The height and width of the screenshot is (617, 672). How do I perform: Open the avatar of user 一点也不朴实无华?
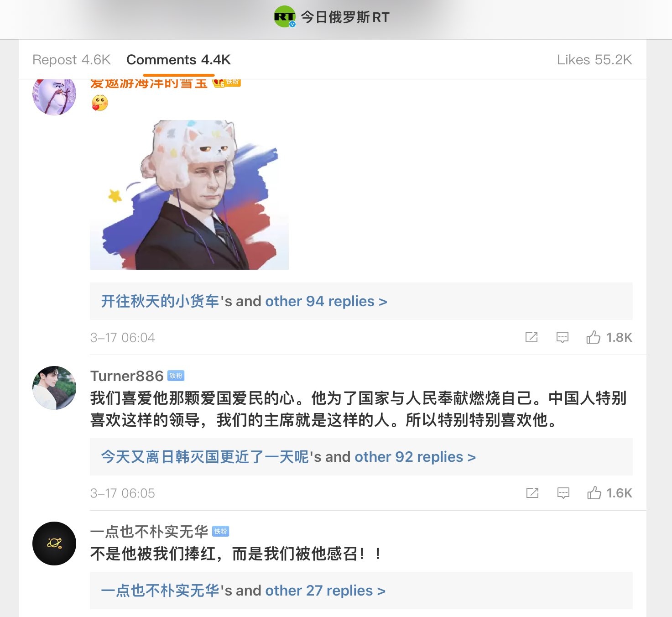54,544
